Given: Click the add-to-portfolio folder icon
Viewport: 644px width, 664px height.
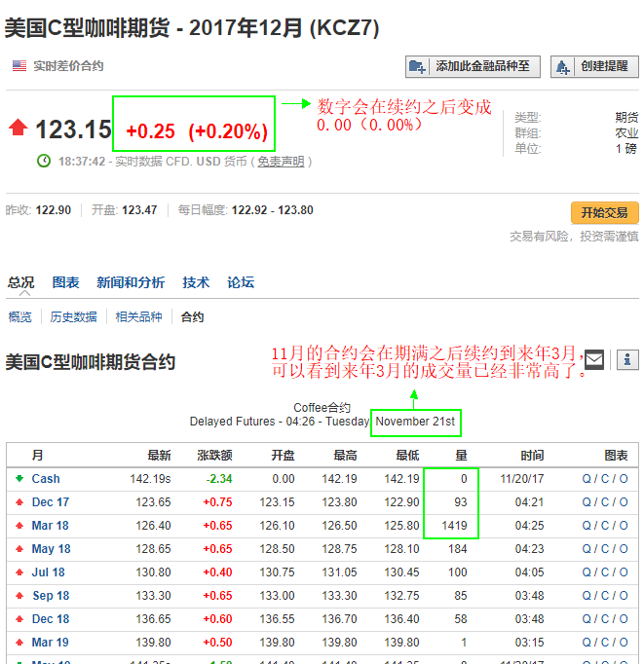Looking at the screenshot, I should (x=417, y=66).
